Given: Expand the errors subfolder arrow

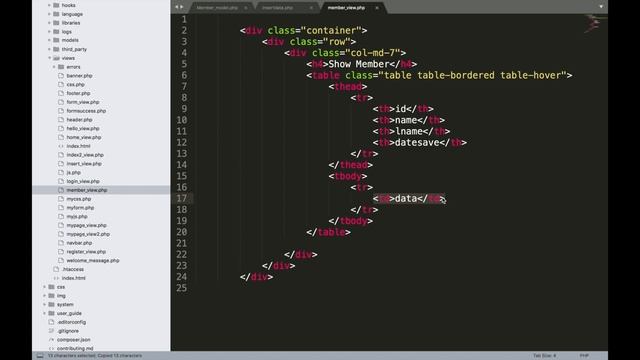Looking at the screenshot, I should [x=54, y=67].
